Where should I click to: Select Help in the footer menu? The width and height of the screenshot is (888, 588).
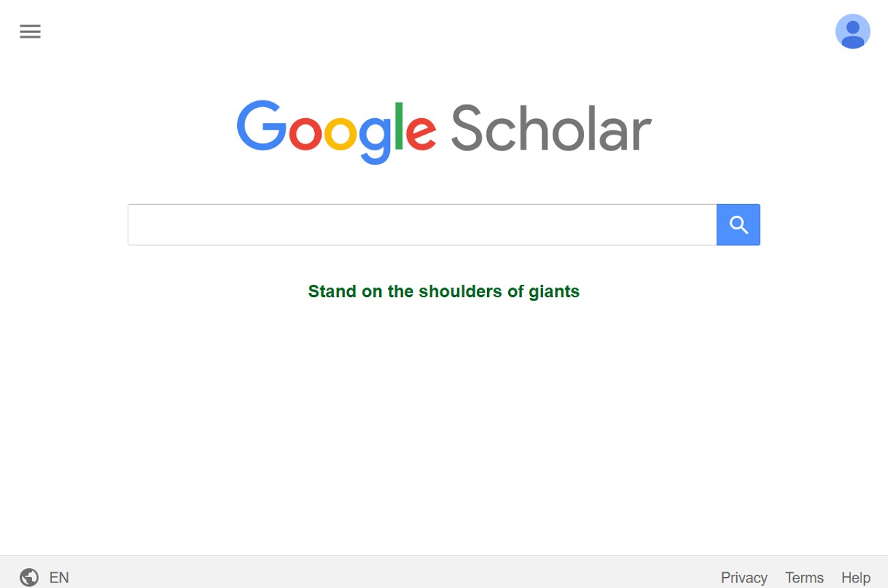pyautogui.click(x=855, y=577)
